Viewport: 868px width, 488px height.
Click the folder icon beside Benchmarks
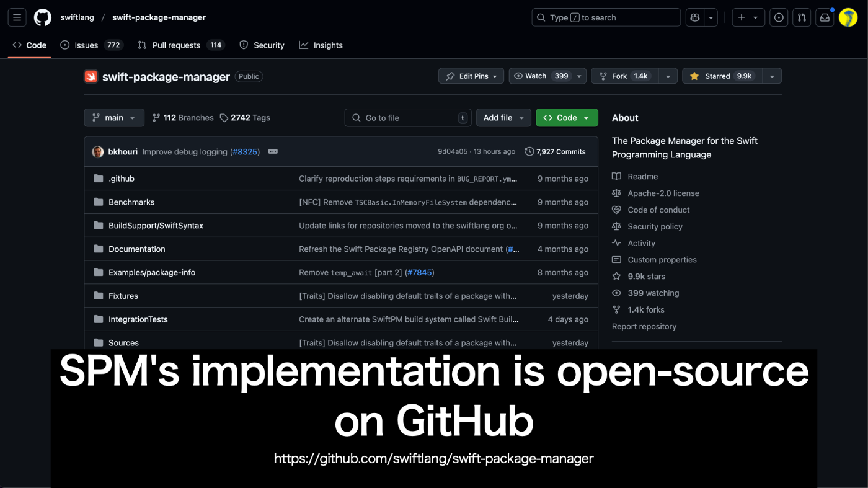98,202
